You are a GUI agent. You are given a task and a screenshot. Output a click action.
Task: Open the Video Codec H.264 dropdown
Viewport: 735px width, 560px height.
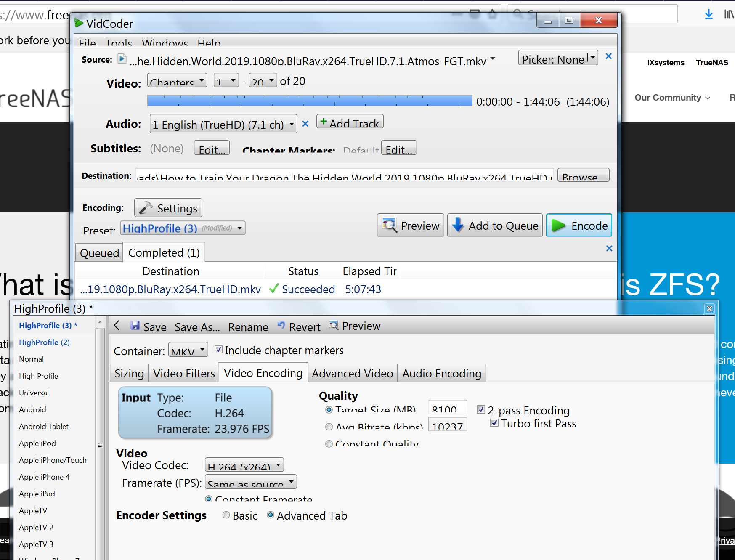click(244, 465)
